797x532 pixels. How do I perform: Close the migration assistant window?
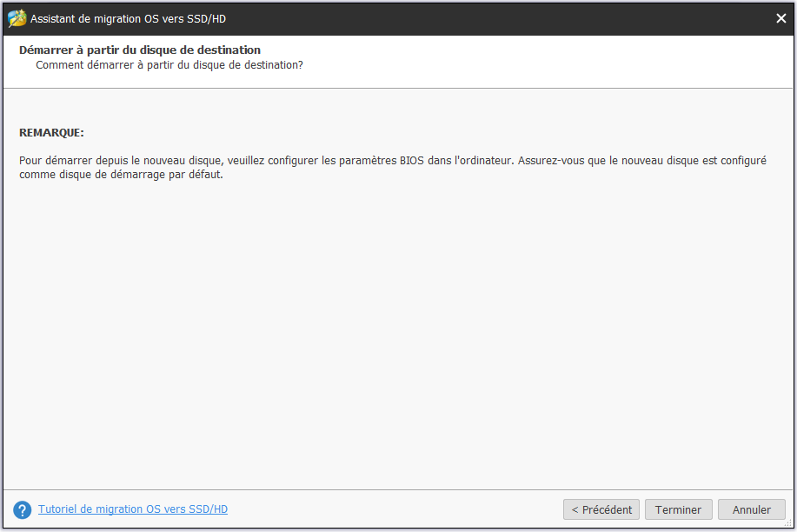click(x=780, y=18)
